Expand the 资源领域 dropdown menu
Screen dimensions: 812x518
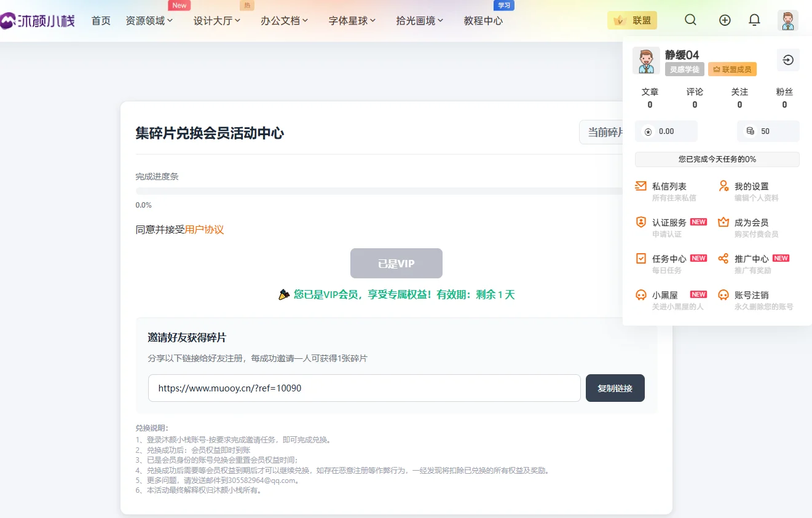149,20
